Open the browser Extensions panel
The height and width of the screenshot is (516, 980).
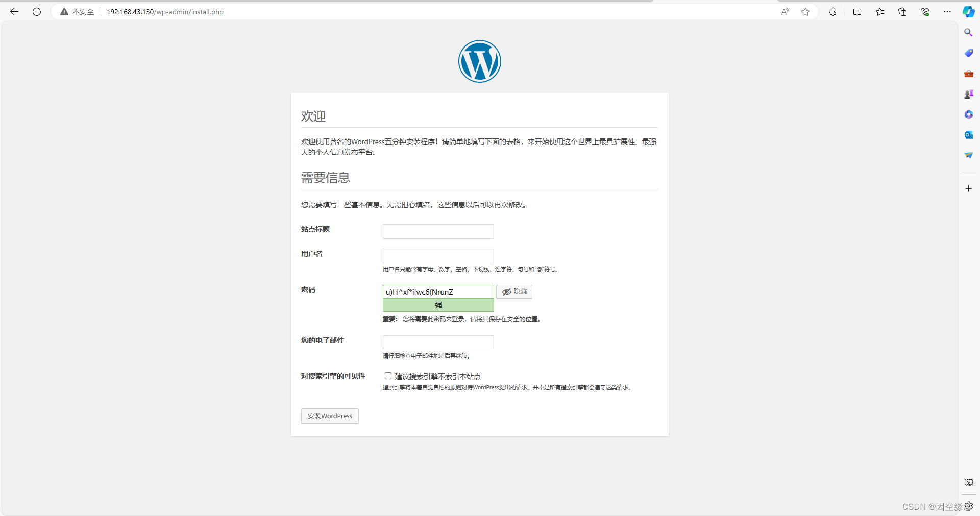(x=832, y=11)
